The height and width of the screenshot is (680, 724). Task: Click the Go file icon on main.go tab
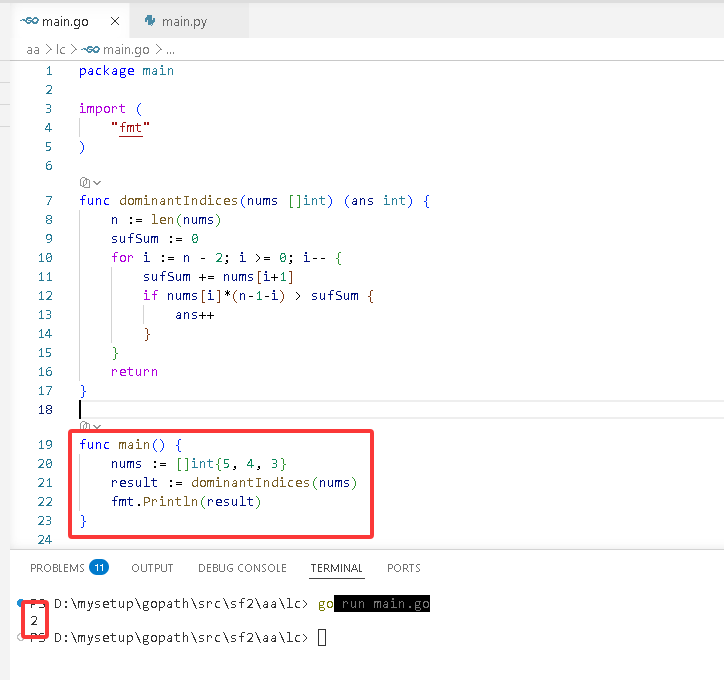[x=29, y=21]
